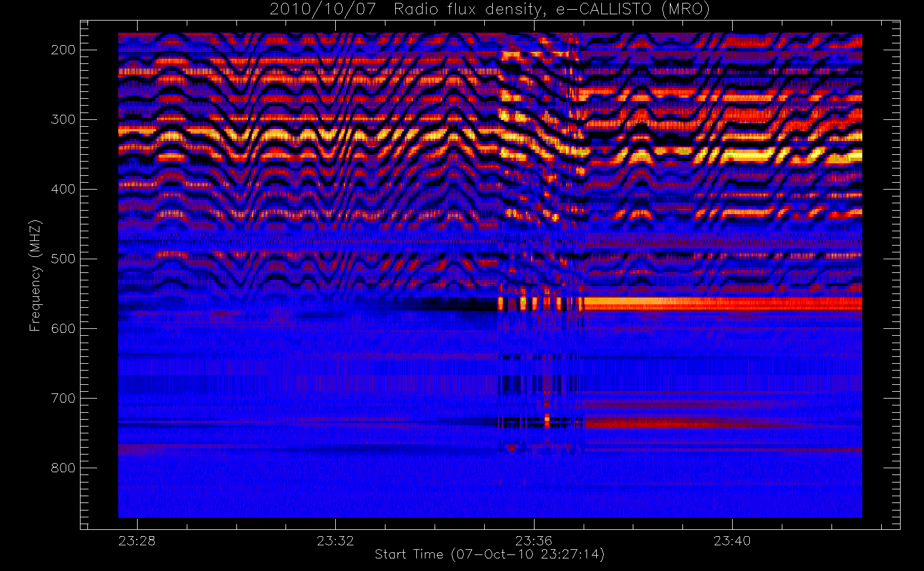
Task: Click the 23:40 time tick label
Action: 732,541
